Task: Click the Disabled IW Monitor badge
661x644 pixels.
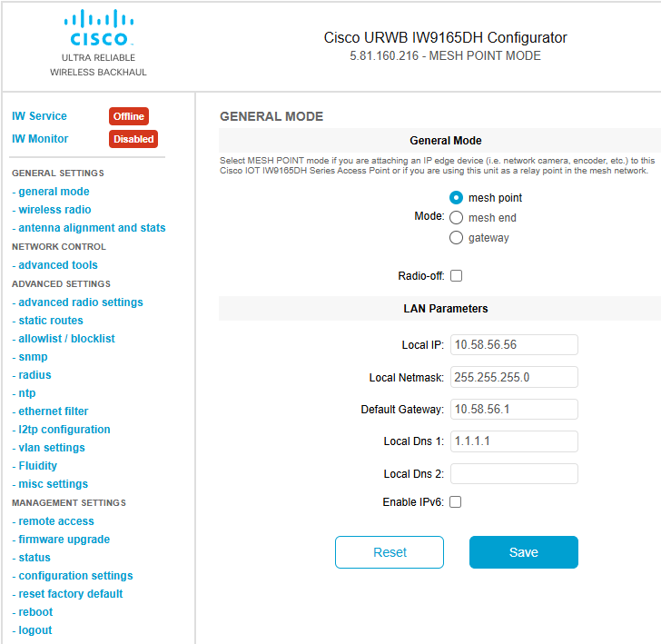Action: pos(133,139)
